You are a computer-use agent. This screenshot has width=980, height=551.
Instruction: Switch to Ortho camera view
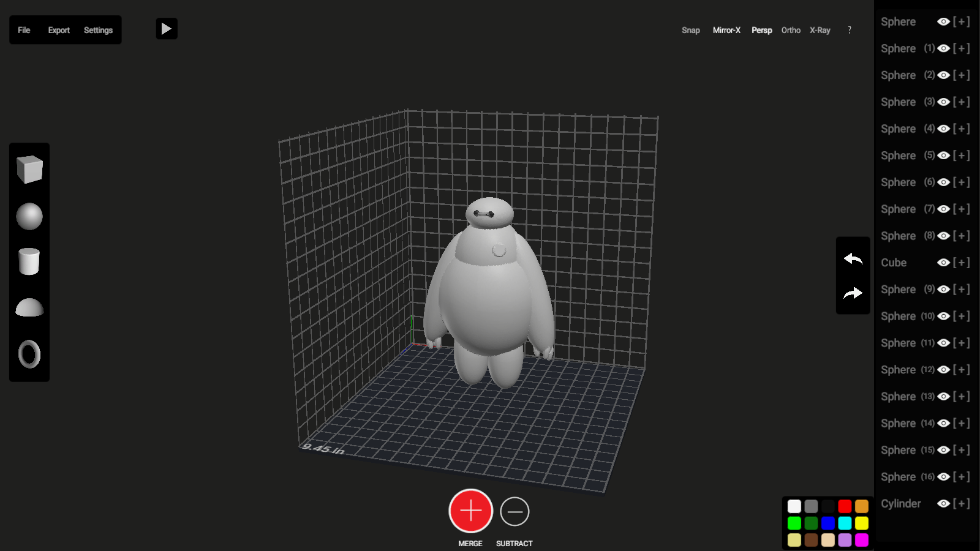[791, 30]
